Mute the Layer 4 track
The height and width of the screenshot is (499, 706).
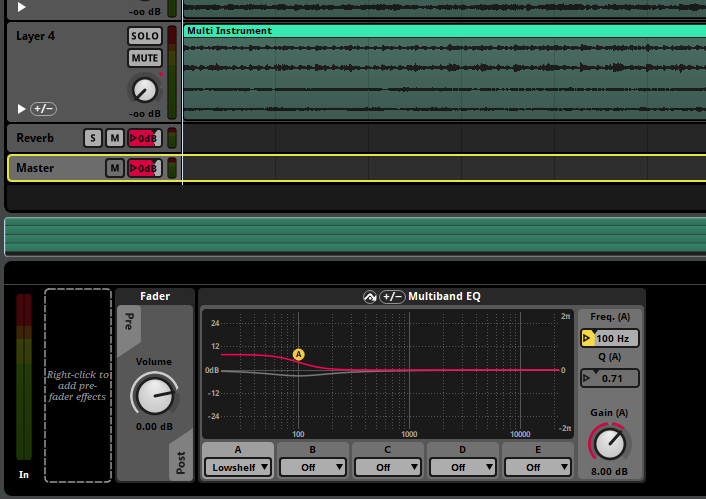pyautogui.click(x=144, y=58)
